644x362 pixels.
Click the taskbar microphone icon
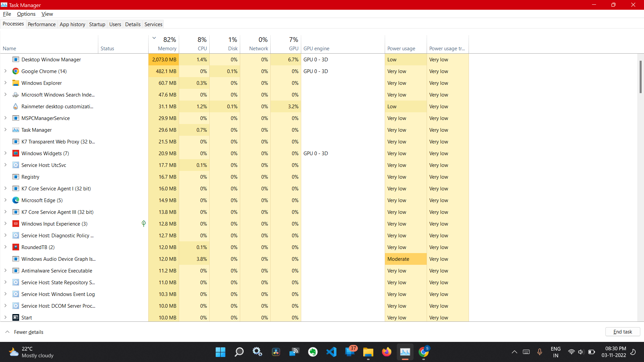coord(539,352)
